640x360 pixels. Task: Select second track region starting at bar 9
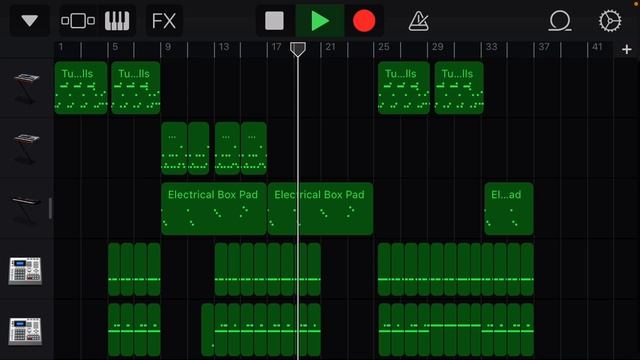click(174, 148)
